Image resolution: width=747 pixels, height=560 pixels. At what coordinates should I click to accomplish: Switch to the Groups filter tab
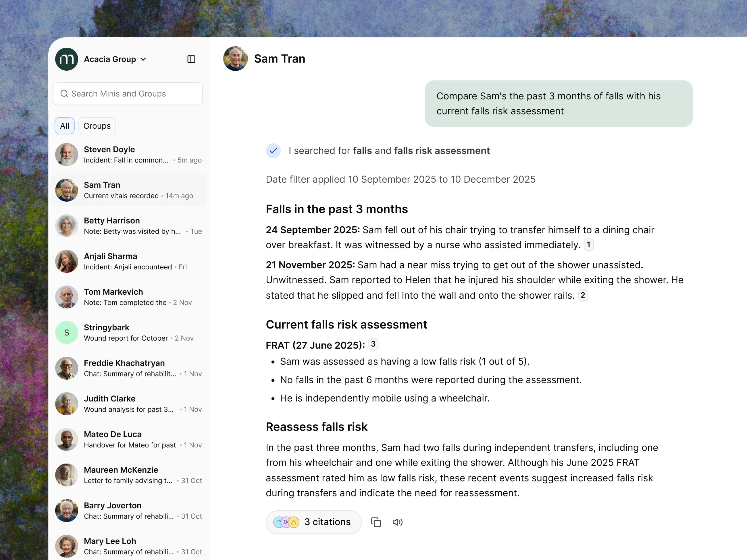[x=97, y=126]
